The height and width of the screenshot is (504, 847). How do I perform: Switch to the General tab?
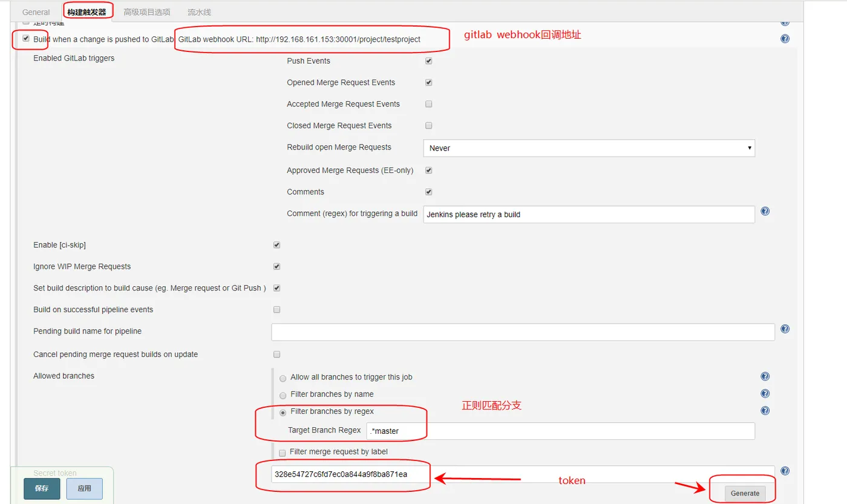(x=36, y=12)
